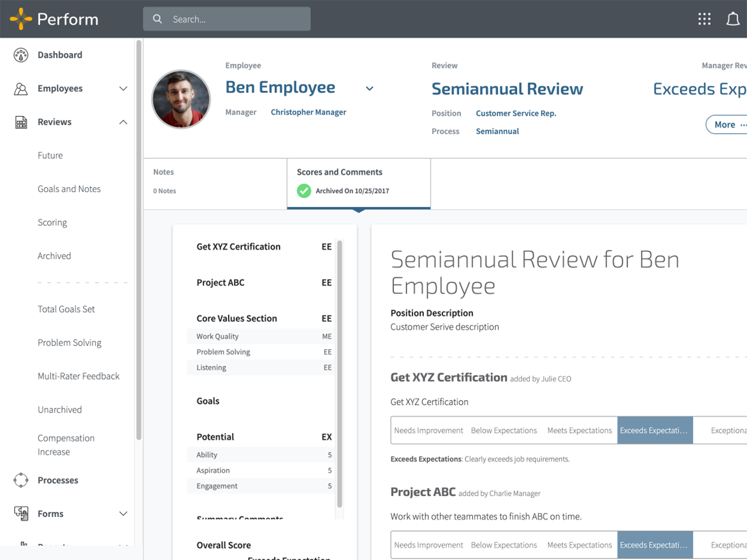Open the notifications bell
747x560 pixels.
(733, 19)
